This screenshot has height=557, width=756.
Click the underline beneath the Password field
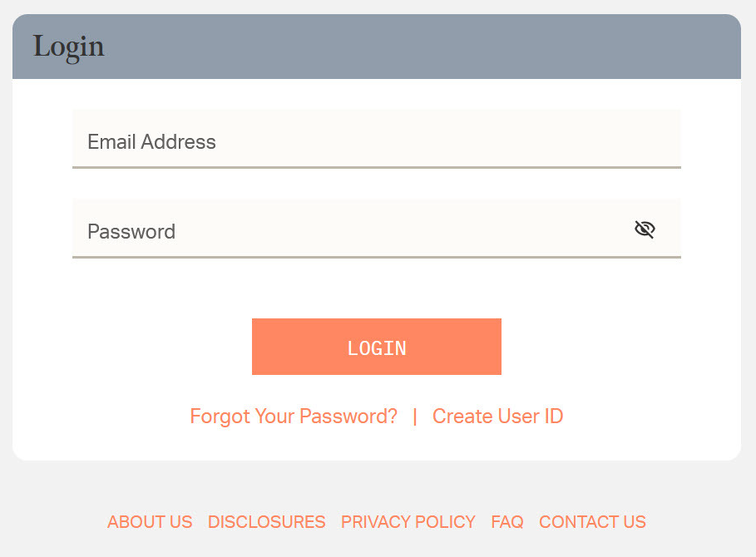[x=376, y=257]
